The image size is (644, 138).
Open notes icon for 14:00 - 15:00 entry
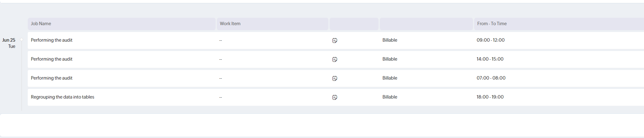tap(335, 59)
